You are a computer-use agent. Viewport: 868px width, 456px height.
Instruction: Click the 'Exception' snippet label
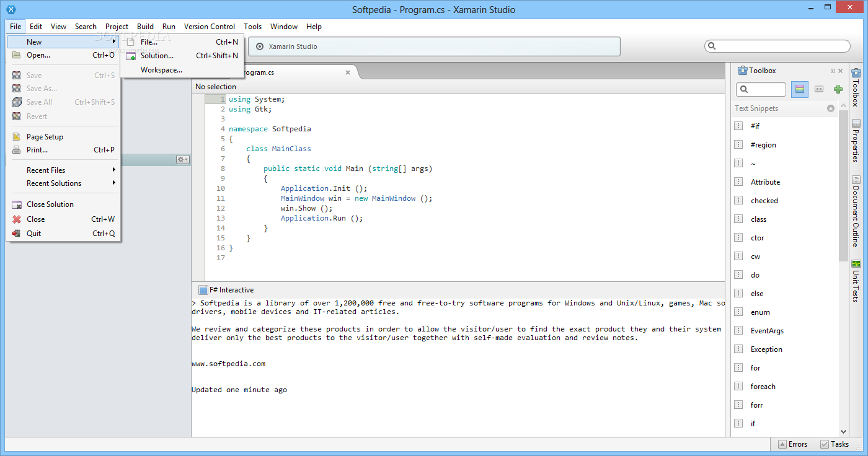click(766, 349)
